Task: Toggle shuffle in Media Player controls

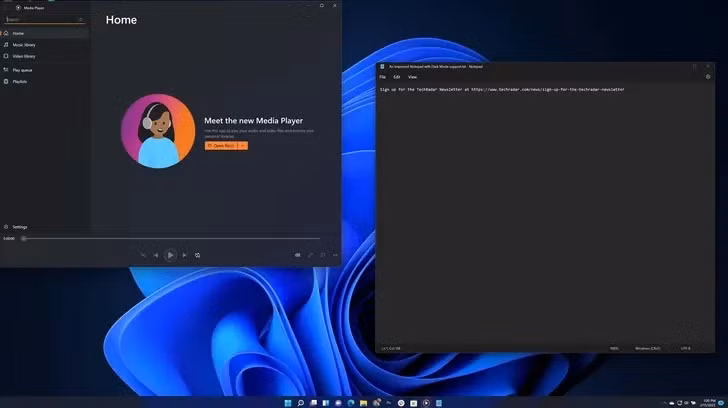Action: pyautogui.click(x=143, y=255)
